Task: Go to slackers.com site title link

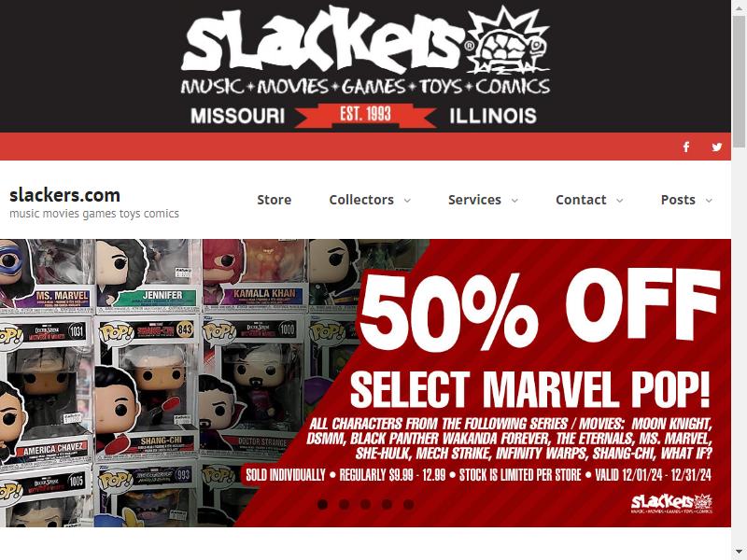Action: click(64, 195)
